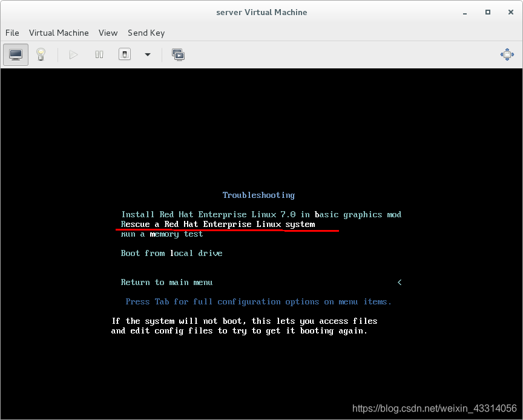523x420 pixels.
Task: Power on the virtual machine
Action: 73,54
